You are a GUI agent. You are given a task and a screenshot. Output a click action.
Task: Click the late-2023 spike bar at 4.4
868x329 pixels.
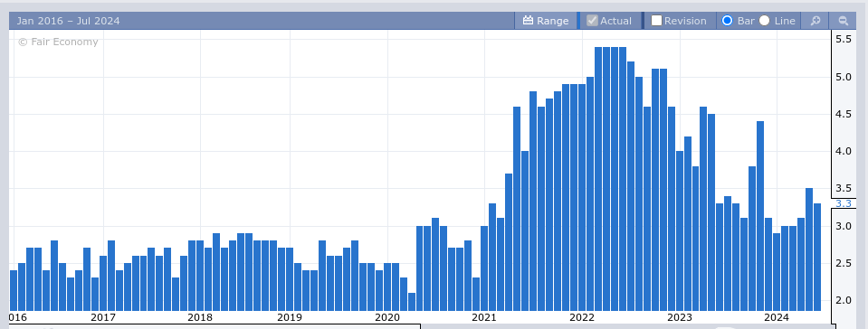[x=760, y=216]
